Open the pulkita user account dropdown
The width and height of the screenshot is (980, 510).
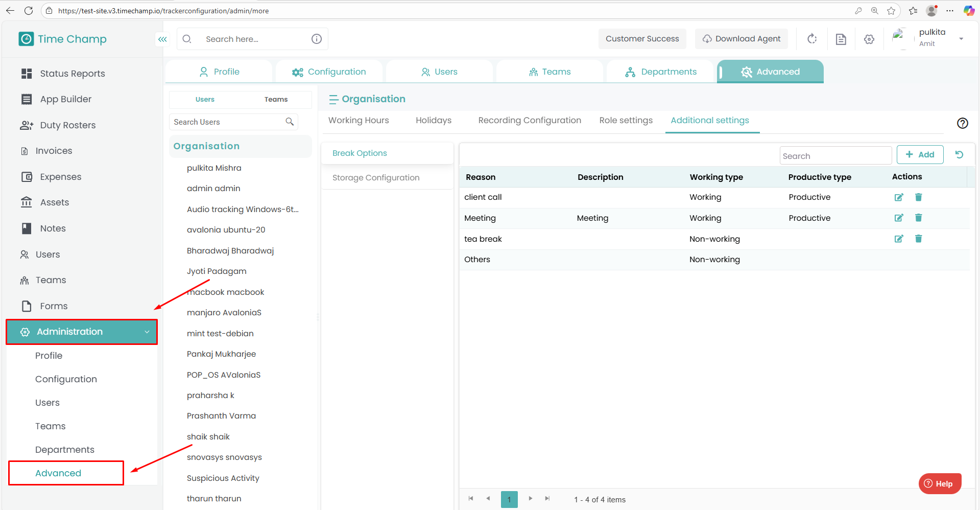(961, 39)
